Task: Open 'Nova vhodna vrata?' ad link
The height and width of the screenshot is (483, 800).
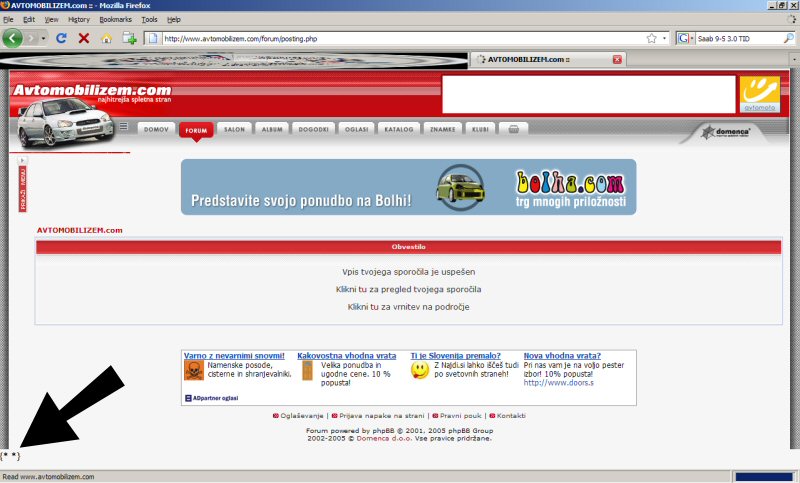Action: click(x=562, y=355)
